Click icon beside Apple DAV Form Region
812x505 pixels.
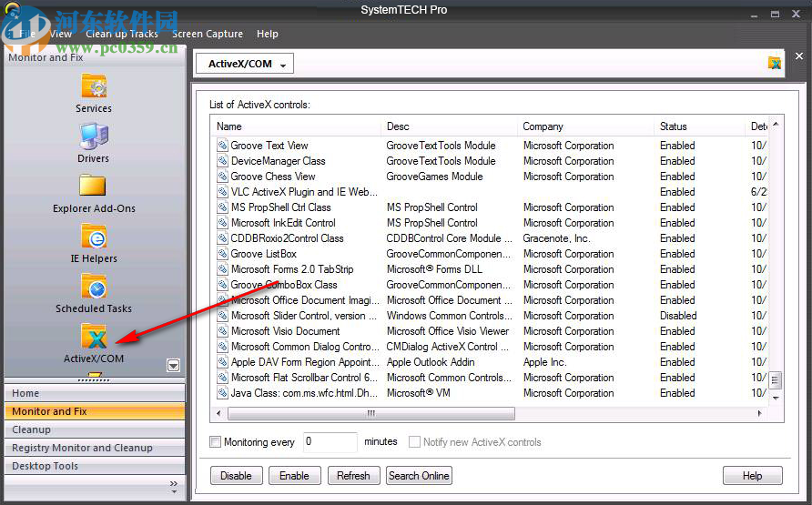click(223, 362)
